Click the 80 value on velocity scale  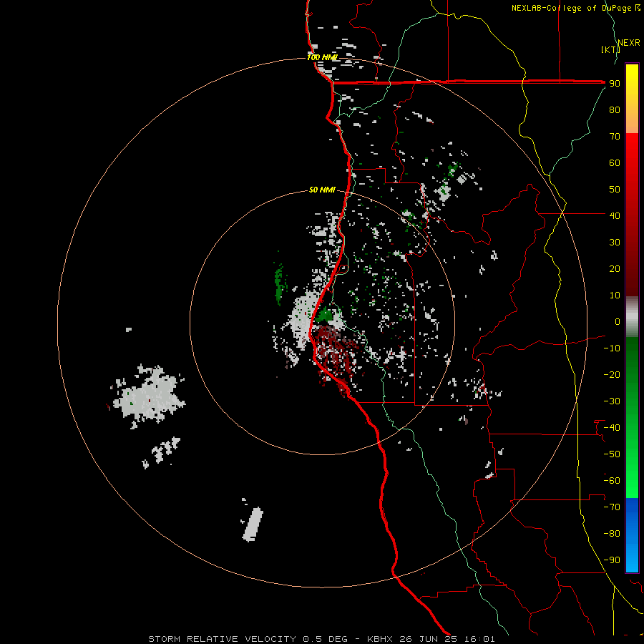tap(615, 109)
